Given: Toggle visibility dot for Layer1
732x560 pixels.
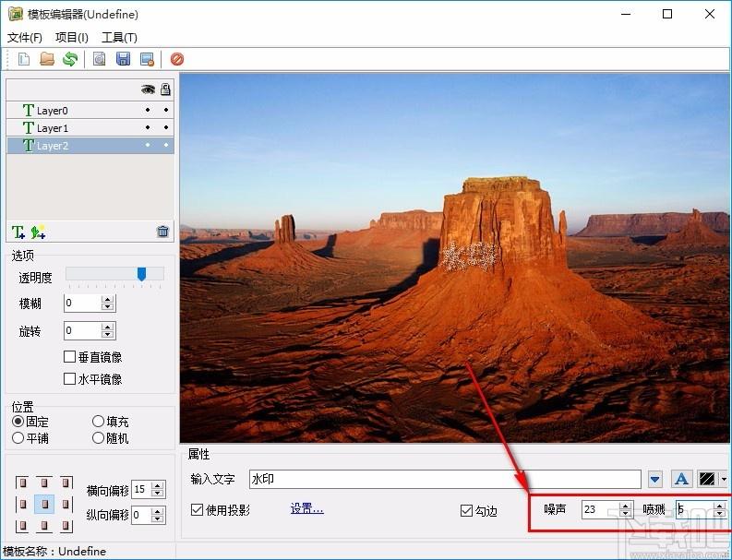Looking at the screenshot, I should 148,127.
